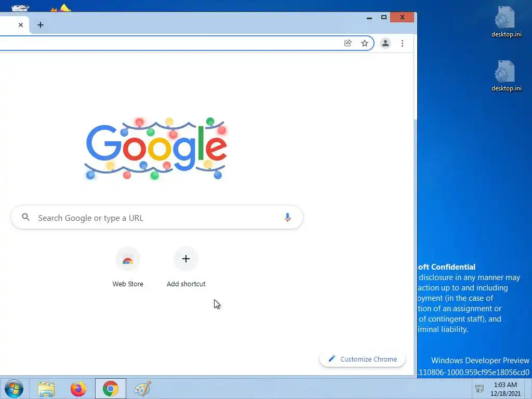Open a new tab with the plus button
The width and height of the screenshot is (532, 399).
pos(41,25)
